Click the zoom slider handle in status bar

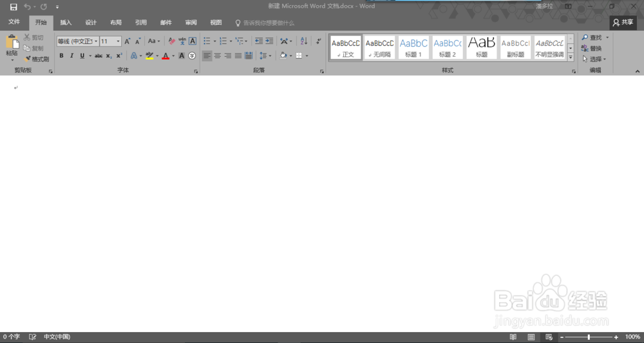(589, 337)
